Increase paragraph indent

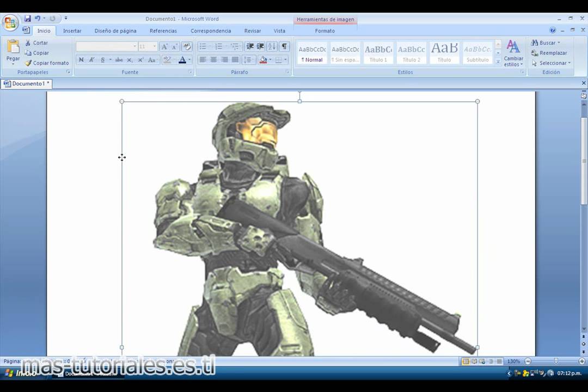[x=260, y=46]
